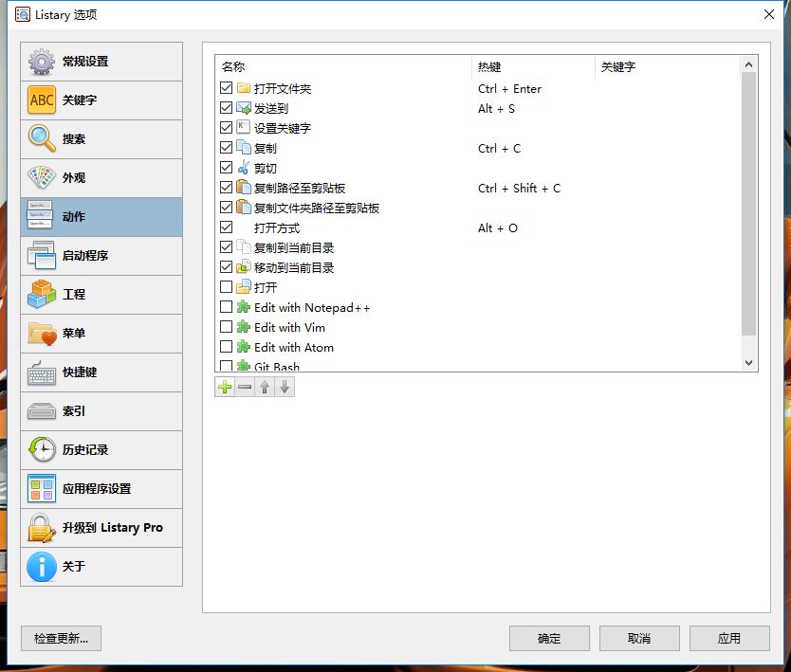Enable the Edit with Vim checkbox
The height and width of the screenshot is (672, 791).
[x=226, y=327]
